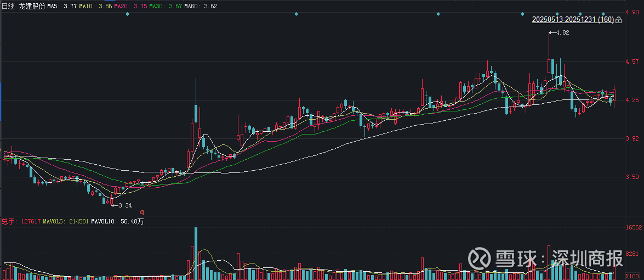Click the MA5: 3.77 indicator label
644x280 pixels.
(x=61, y=6)
